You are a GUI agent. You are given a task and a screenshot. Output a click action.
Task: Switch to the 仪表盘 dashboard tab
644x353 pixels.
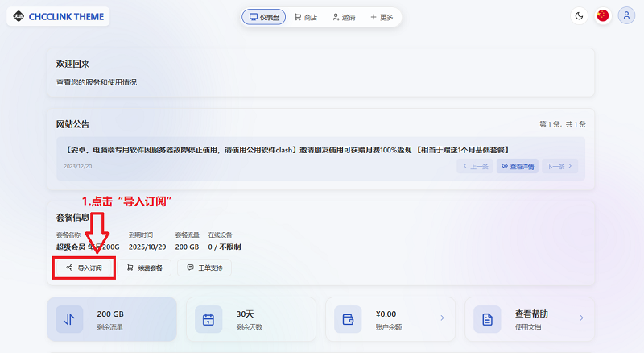click(264, 17)
